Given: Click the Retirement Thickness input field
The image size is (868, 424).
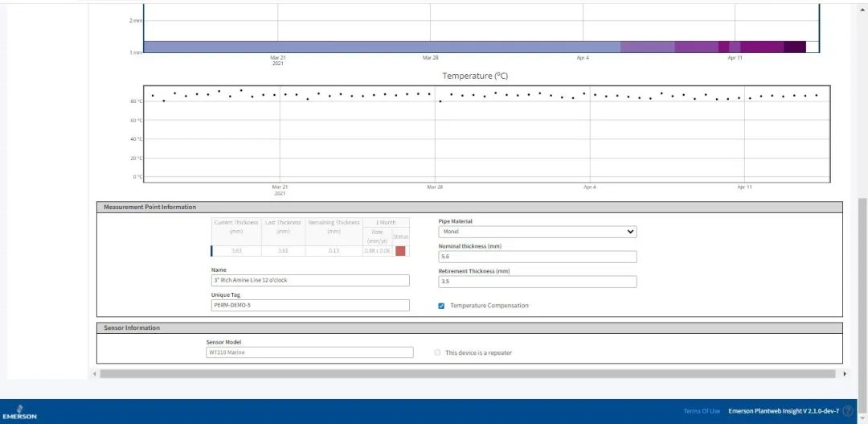Looking at the screenshot, I should click(x=537, y=282).
